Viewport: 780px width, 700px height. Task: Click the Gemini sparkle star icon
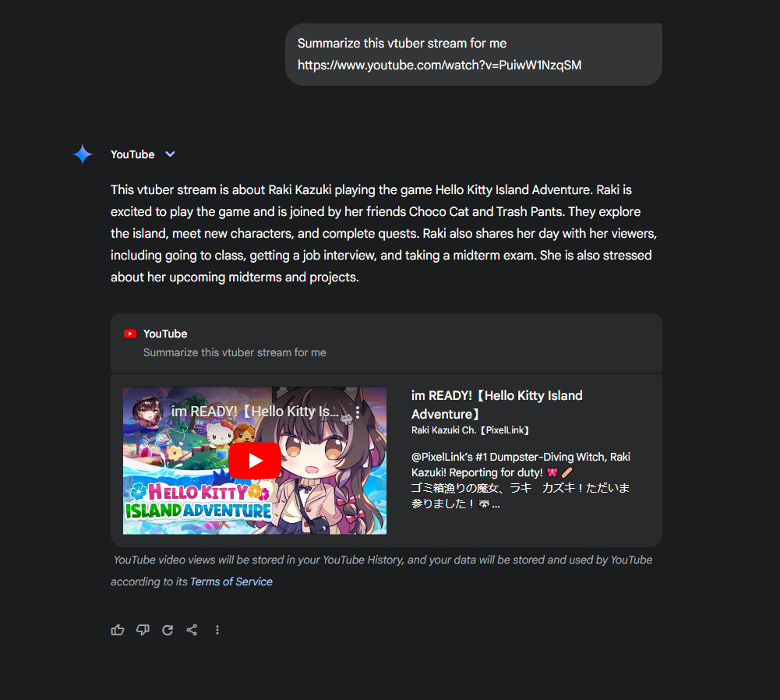(83, 154)
